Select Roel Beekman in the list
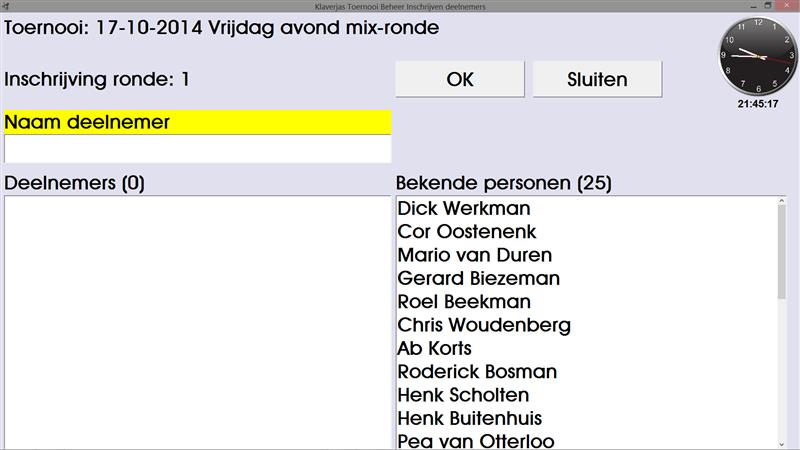The width and height of the screenshot is (800, 450). click(464, 301)
